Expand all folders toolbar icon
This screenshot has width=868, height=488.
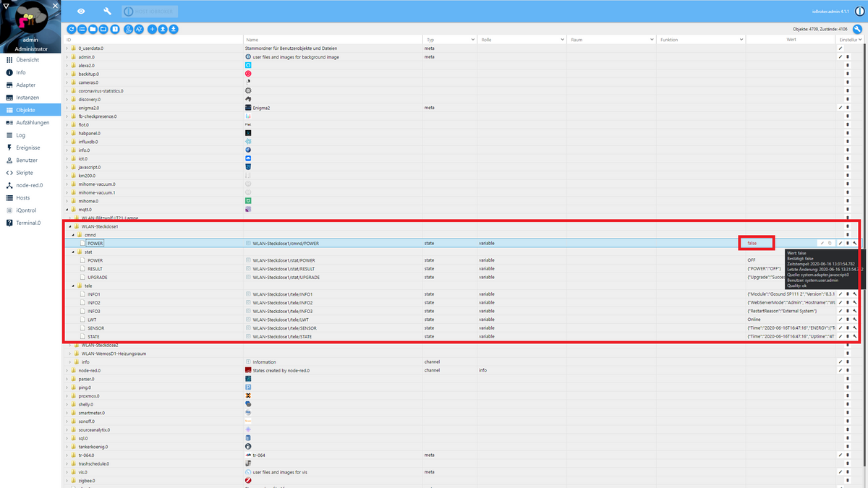point(103,29)
